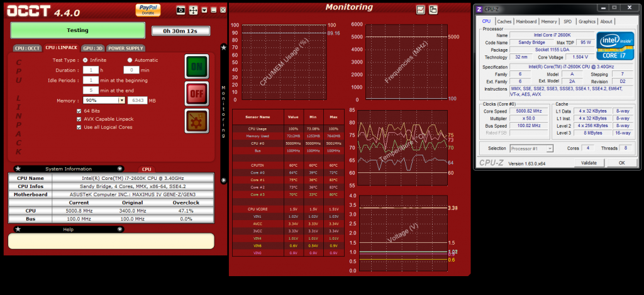644x295 pixels.
Task: Switch to the CPU : OCCT tab
Action: point(27,48)
